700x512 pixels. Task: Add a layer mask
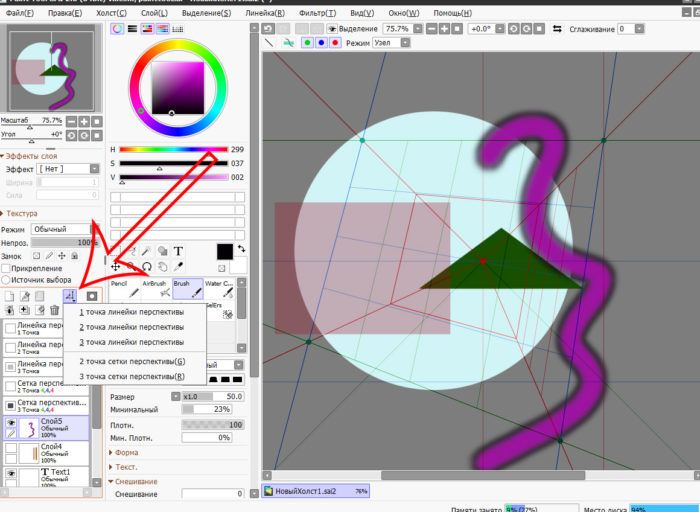pyautogui.click(x=92, y=296)
